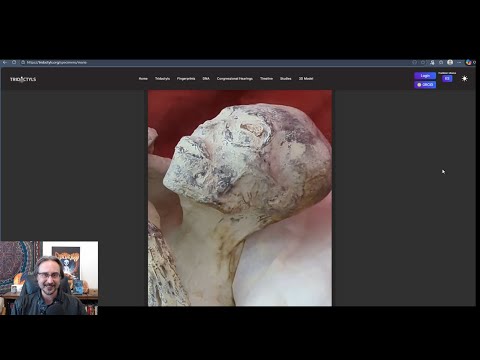Click the mummy head photo
The height and width of the screenshot is (360, 480).
[240, 198]
